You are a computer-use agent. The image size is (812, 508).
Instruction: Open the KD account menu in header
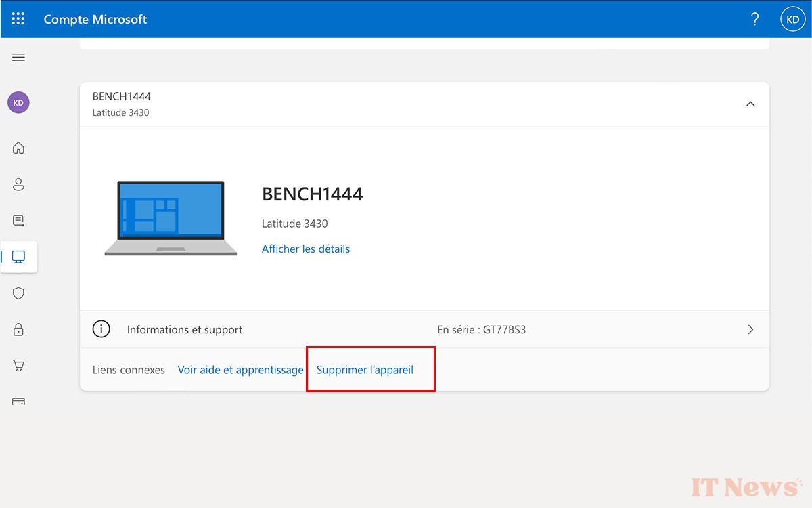coord(792,19)
